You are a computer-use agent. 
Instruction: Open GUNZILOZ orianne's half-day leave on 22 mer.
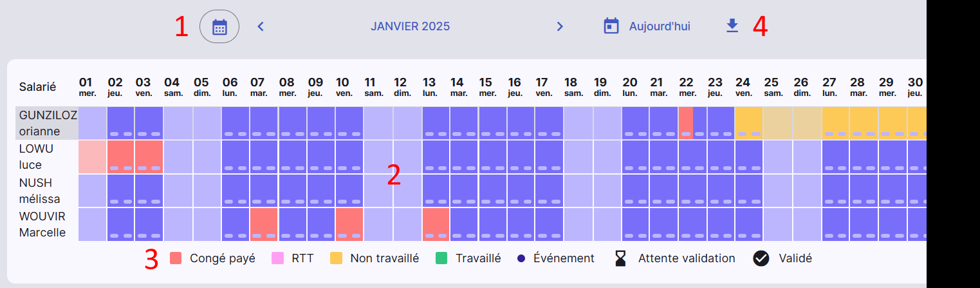(686, 123)
